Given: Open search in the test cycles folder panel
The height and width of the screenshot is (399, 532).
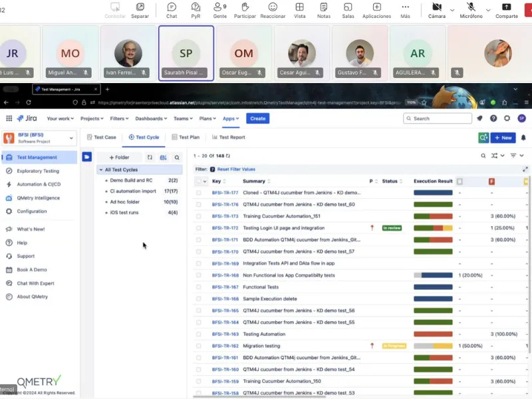Looking at the screenshot, I should coord(177,157).
